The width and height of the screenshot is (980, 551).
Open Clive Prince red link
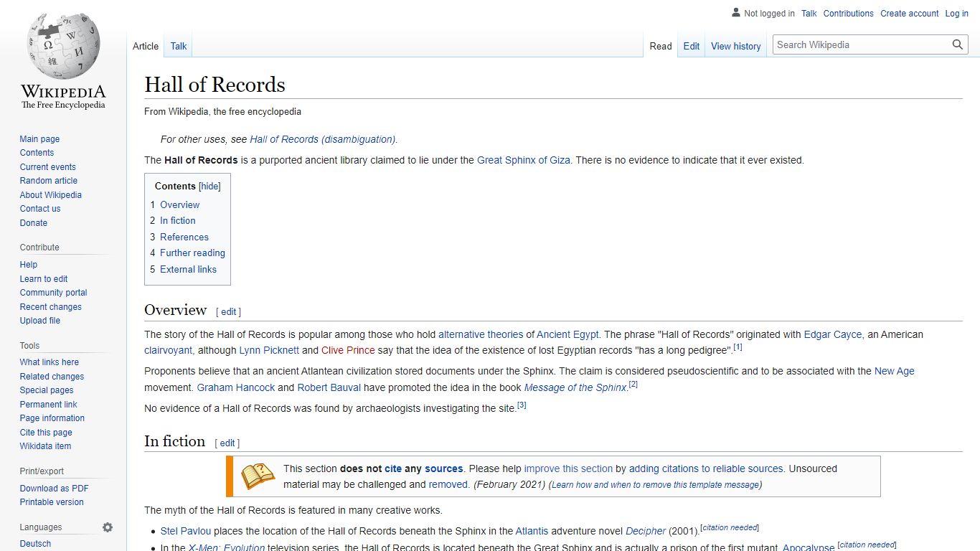(348, 350)
